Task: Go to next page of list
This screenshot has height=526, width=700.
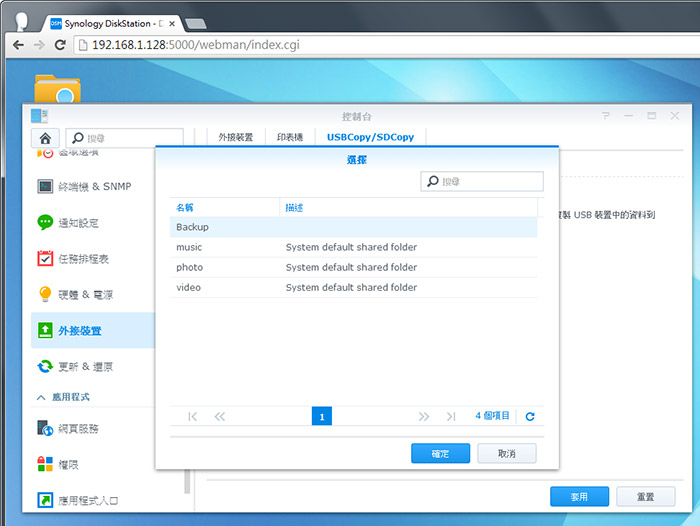Action: (x=424, y=417)
